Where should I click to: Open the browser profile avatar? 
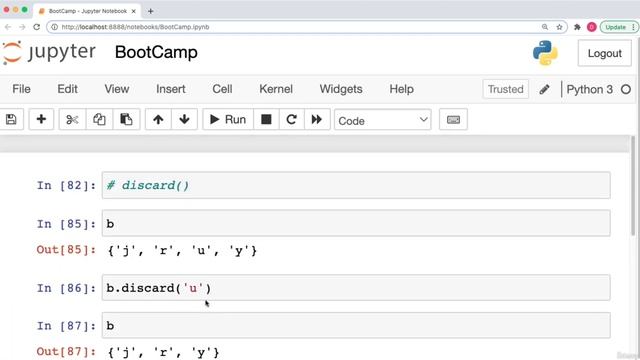click(591, 27)
